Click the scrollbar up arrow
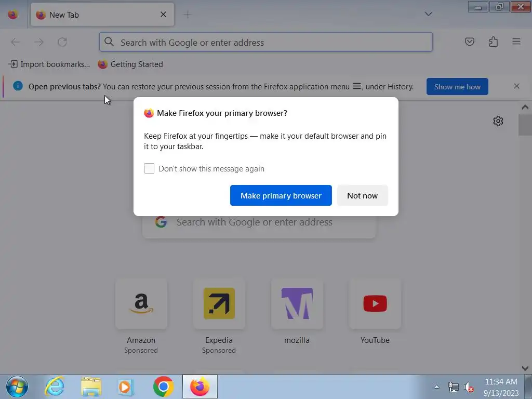 tap(525, 107)
